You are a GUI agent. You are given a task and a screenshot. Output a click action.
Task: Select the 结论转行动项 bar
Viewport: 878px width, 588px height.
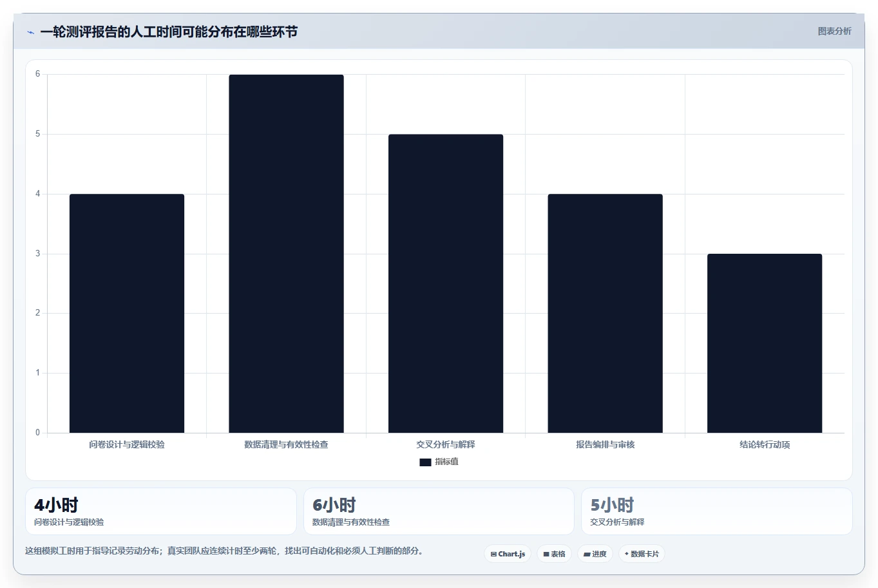(765, 343)
